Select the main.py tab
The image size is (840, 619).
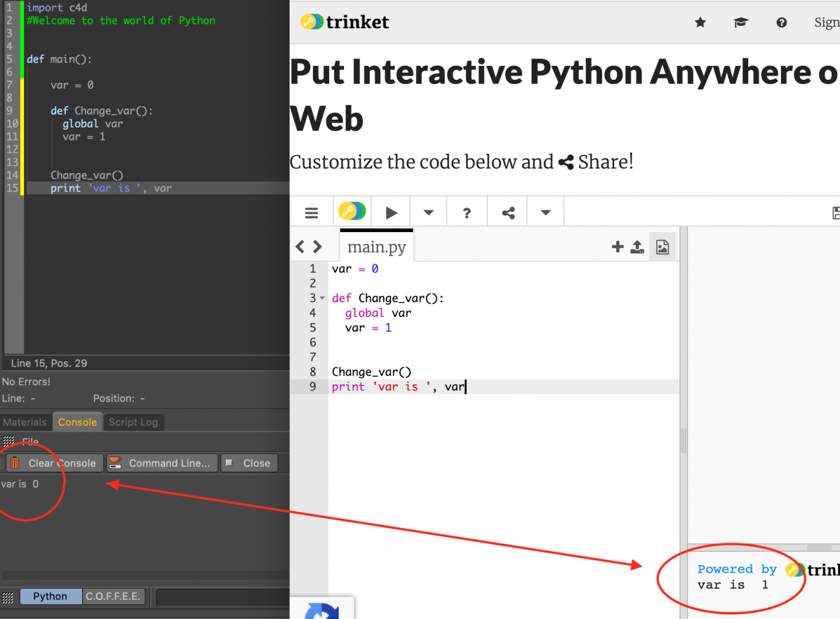pyautogui.click(x=377, y=247)
